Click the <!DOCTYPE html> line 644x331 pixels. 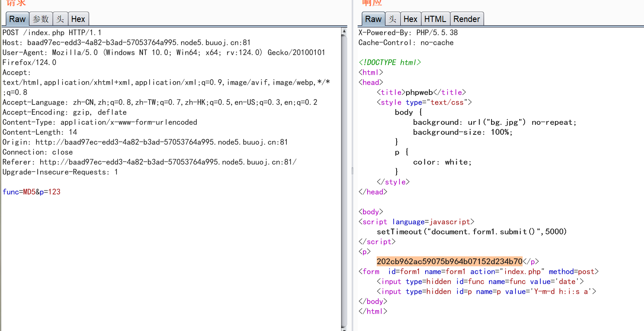pyautogui.click(x=390, y=63)
